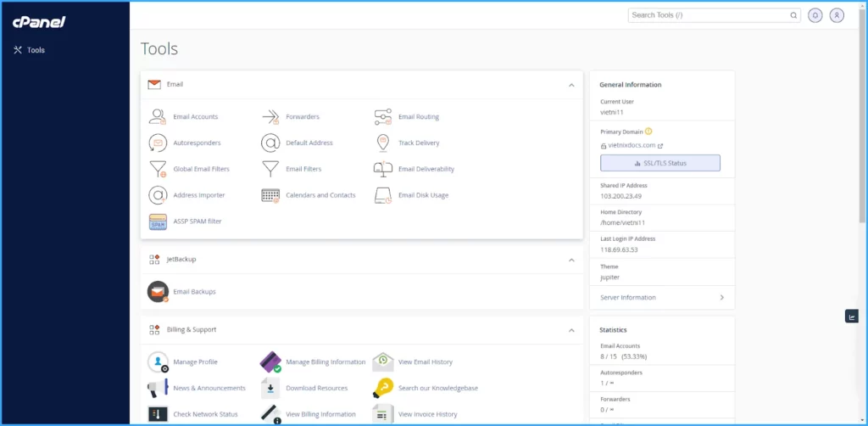Open the Email Filters funnel icon
The width and height of the screenshot is (868, 426).
click(270, 169)
